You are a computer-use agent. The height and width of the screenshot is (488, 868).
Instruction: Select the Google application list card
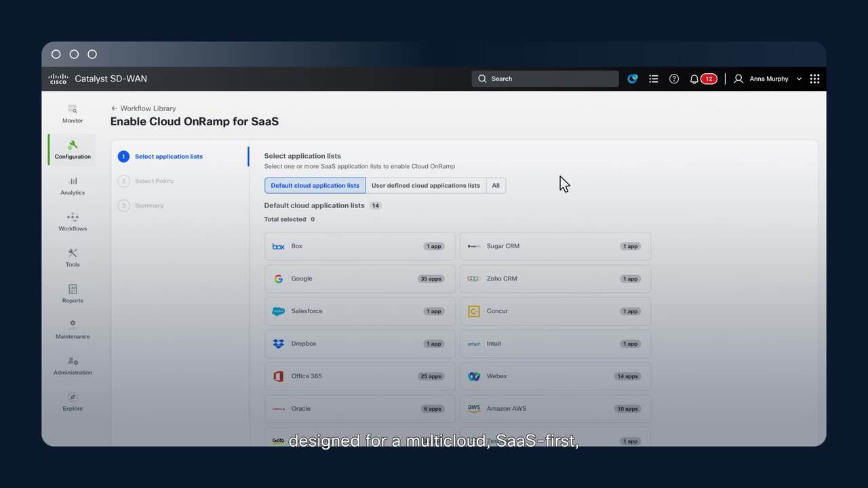(359, 279)
